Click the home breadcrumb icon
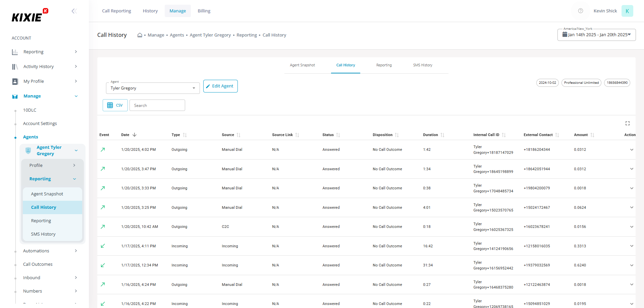The image size is (644, 308). click(x=140, y=35)
